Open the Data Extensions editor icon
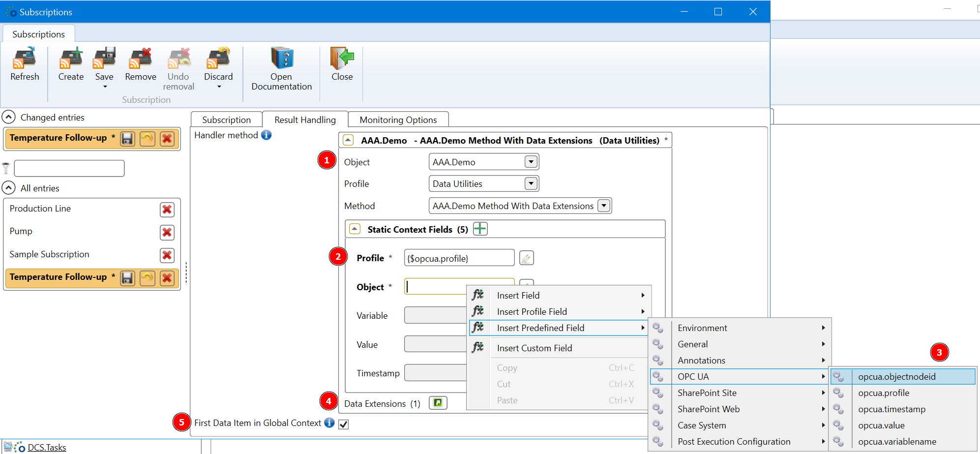The image size is (980, 454). pyautogui.click(x=438, y=403)
